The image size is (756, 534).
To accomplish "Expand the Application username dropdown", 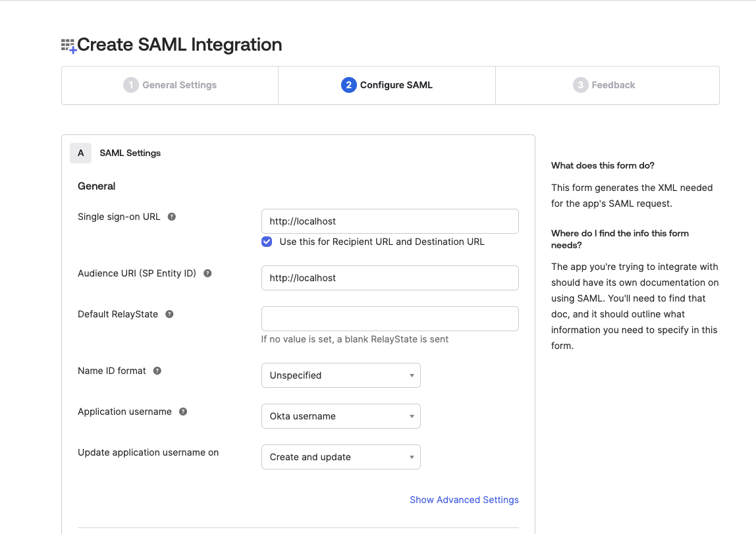I will point(340,416).
